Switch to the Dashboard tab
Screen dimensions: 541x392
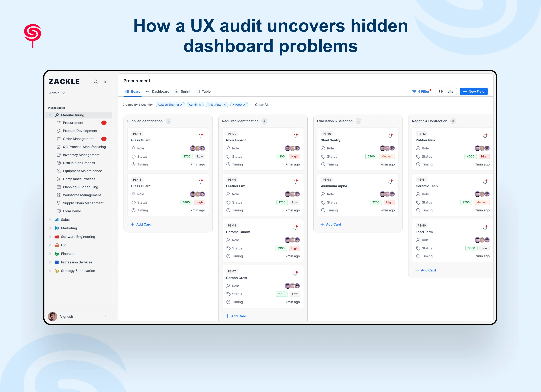(157, 92)
